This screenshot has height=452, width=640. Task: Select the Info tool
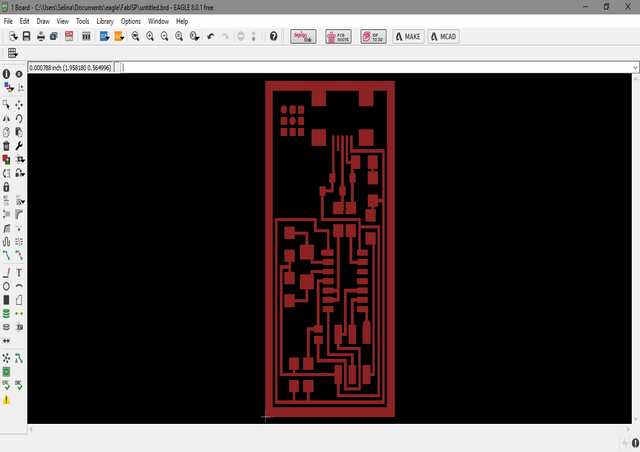6,74
